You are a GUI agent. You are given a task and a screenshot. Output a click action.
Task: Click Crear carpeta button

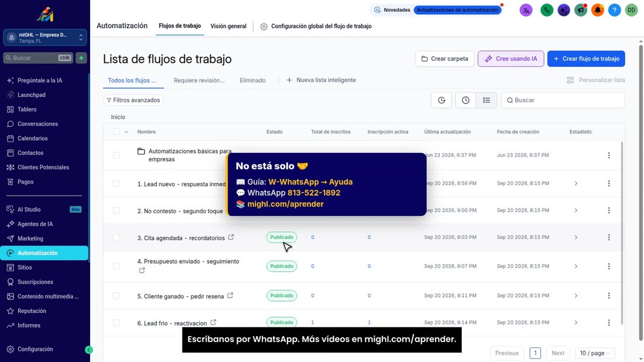coord(444,59)
